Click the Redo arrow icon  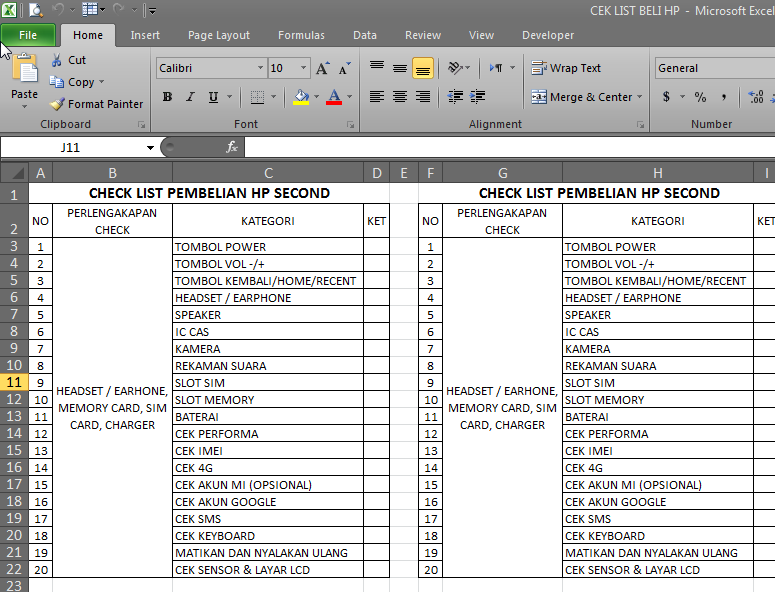coord(118,10)
